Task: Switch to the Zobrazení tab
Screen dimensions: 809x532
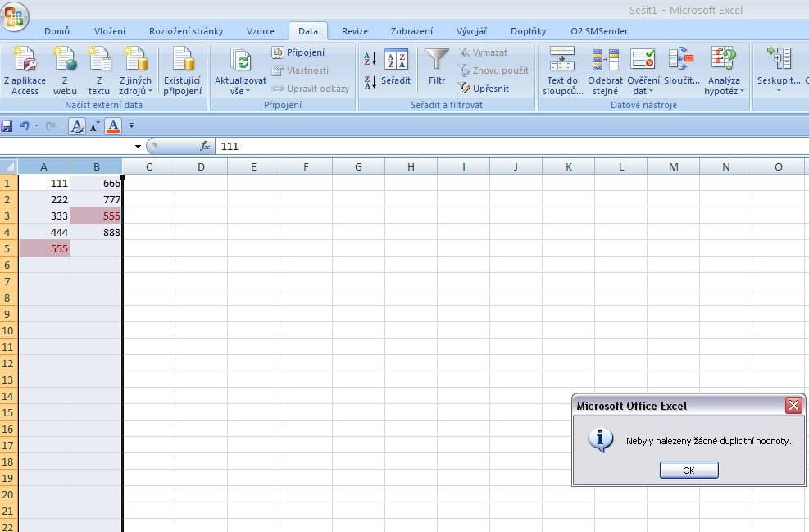Action: (x=411, y=31)
